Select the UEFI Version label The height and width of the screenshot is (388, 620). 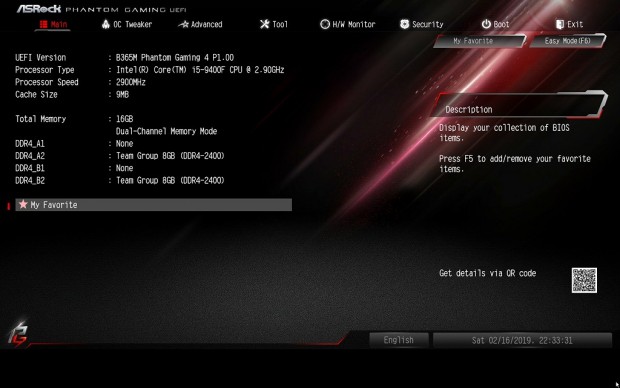click(x=41, y=57)
